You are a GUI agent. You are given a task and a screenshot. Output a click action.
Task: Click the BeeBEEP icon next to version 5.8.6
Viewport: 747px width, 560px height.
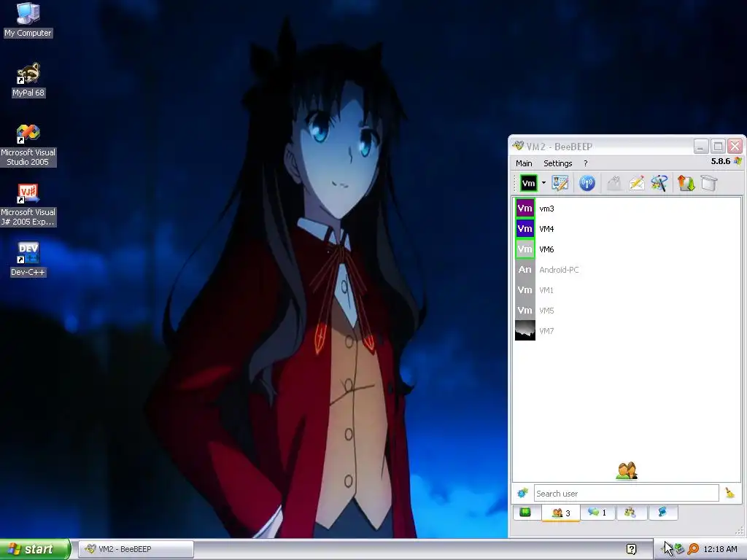pyautogui.click(x=738, y=161)
